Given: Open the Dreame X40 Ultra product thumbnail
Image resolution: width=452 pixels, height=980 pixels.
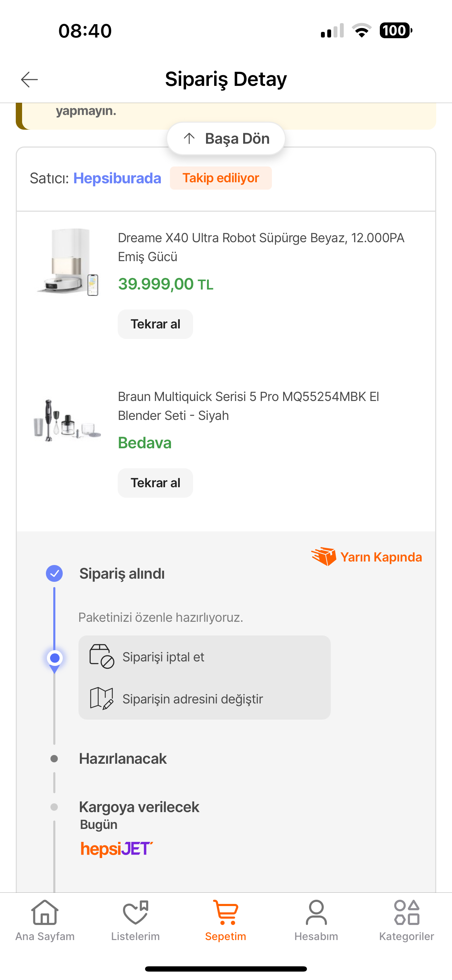Looking at the screenshot, I should [68, 262].
